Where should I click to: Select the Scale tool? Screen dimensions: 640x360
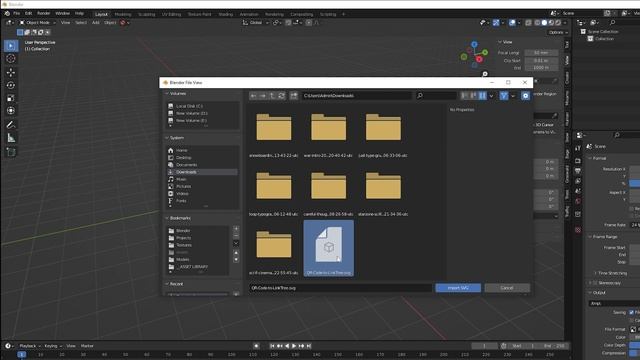[11, 98]
